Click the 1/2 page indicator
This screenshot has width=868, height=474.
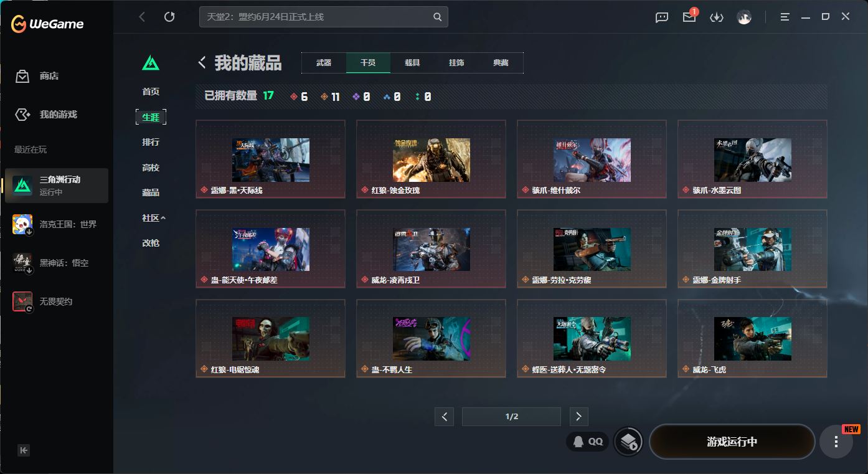[x=511, y=417]
